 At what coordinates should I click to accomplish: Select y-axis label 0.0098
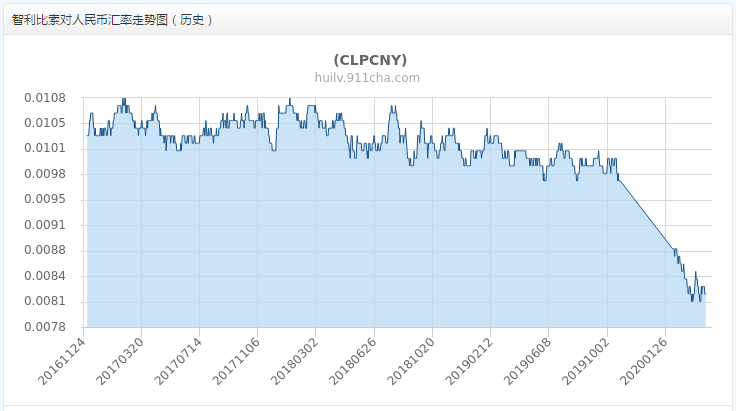[45, 174]
